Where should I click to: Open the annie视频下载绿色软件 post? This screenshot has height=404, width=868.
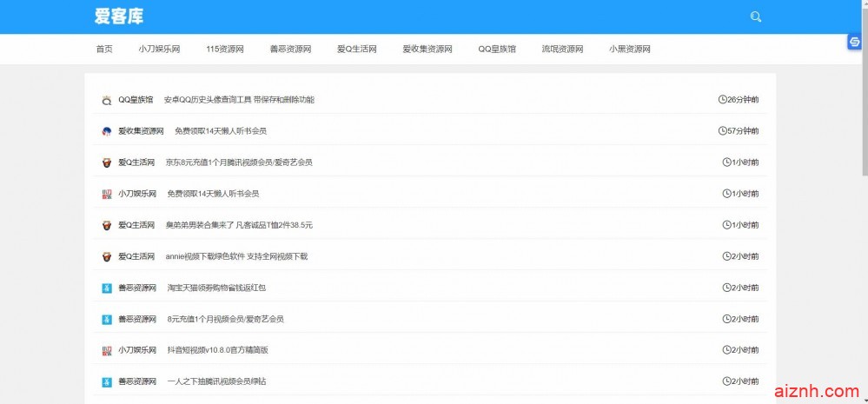pyautogui.click(x=236, y=256)
